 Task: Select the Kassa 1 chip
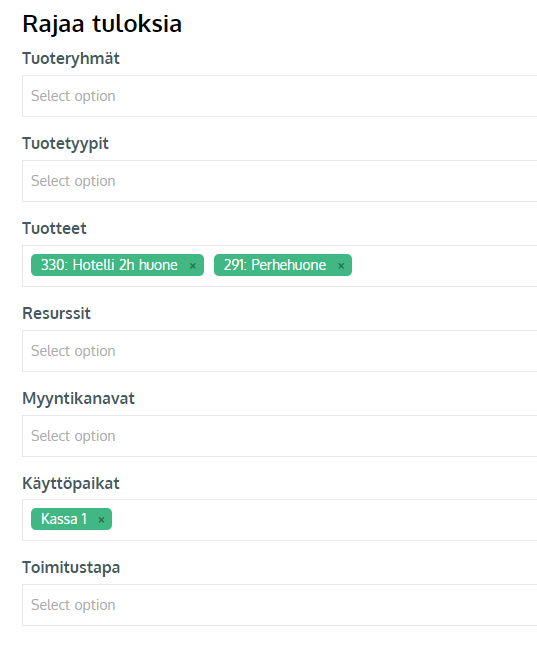tap(64, 519)
